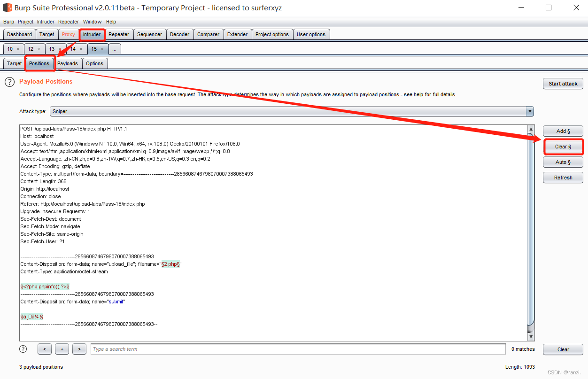The image size is (588, 379).
Task: Click the POST request line
Action: [x=74, y=129]
